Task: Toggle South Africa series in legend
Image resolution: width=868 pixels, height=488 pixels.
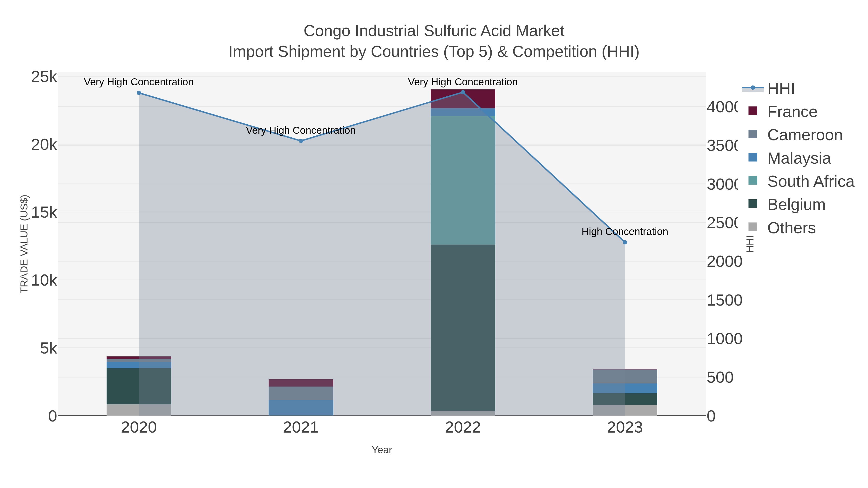Action: pos(801,181)
